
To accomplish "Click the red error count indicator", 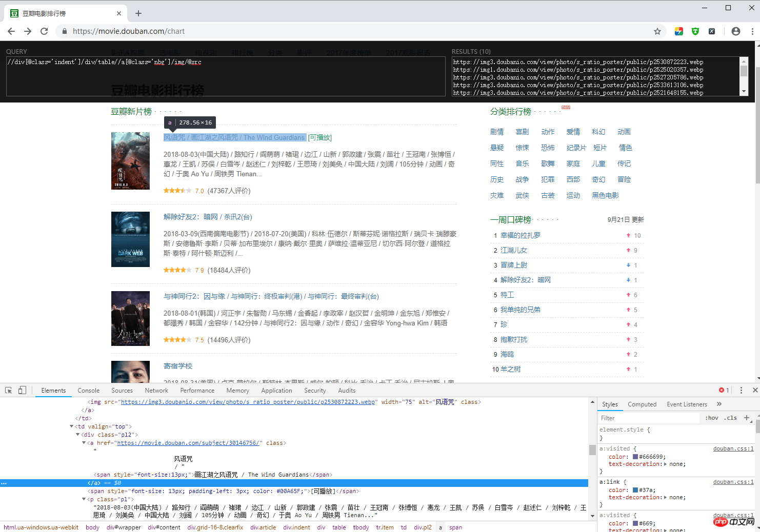I will point(724,391).
